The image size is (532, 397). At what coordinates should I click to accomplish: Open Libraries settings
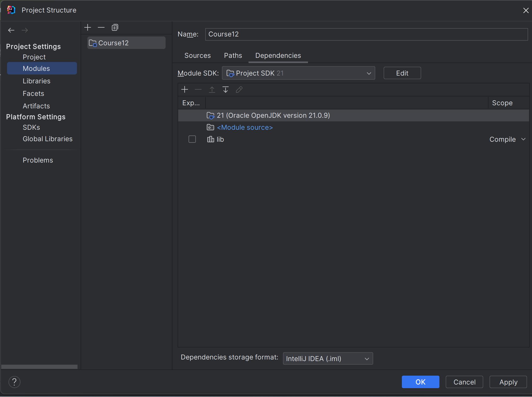(x=37, y=81)
